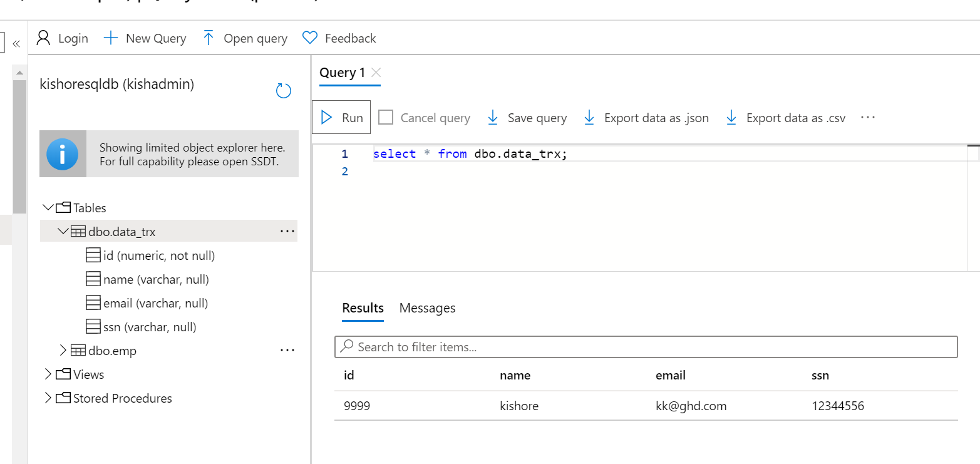Select the Results tab
The image size is (980, 464).
coord(363,308)
